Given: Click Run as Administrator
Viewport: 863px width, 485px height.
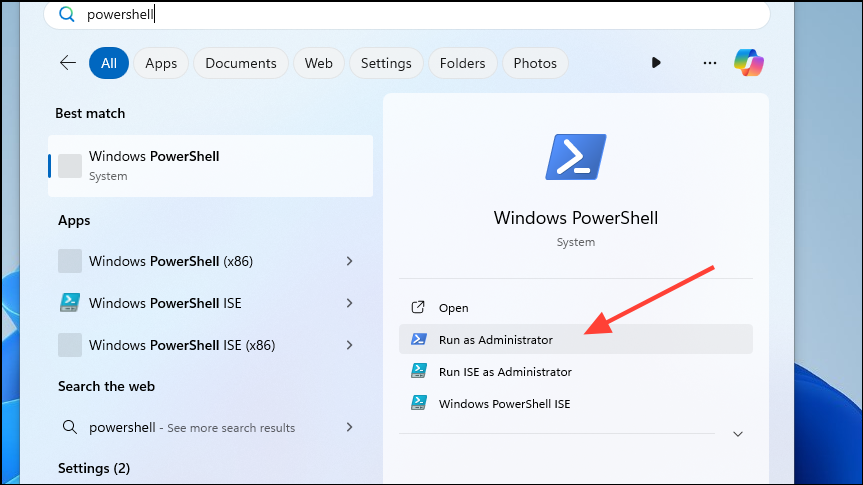Looking at the screenshot, I should click(576, 339).
